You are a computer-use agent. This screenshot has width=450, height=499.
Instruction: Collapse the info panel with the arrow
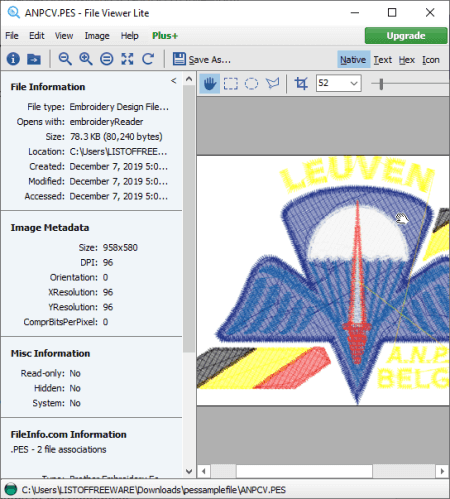pos(174,81)
